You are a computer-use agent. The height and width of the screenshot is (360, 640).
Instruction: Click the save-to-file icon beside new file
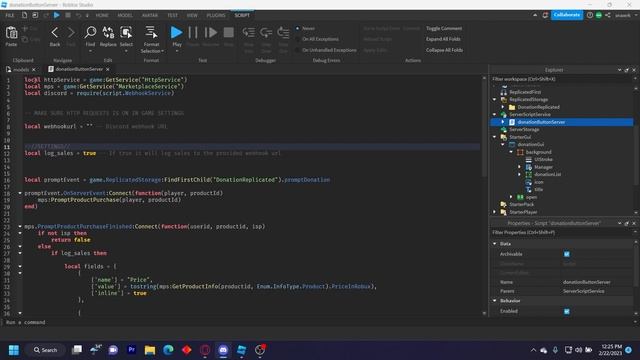[35, 15]
